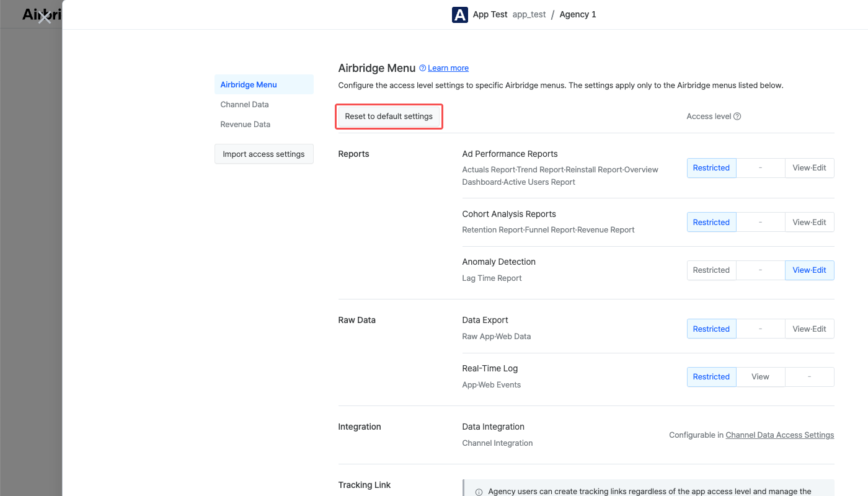Click the Reports category label
The width and height of the screenshot is (868, 496).
[353, 154]
